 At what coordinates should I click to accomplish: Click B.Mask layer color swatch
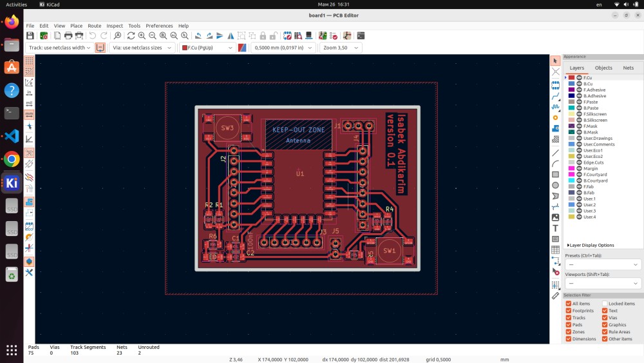tap(571, 132)
